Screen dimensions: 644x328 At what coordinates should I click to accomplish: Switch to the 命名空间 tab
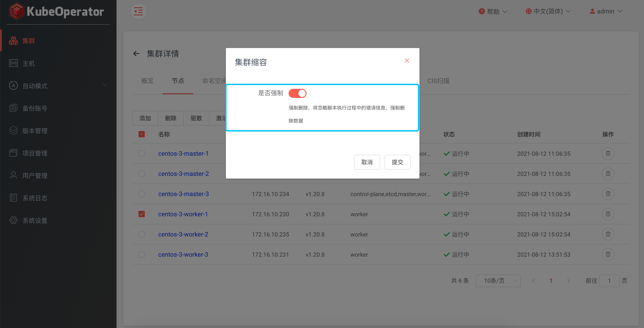[214, 81]
